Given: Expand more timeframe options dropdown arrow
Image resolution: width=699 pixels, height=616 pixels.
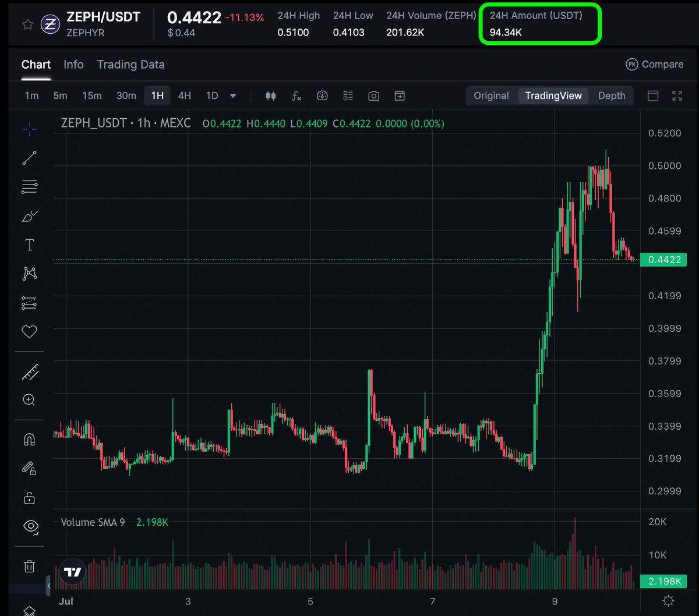Looking at the screenshot, I should coord(234,96).
